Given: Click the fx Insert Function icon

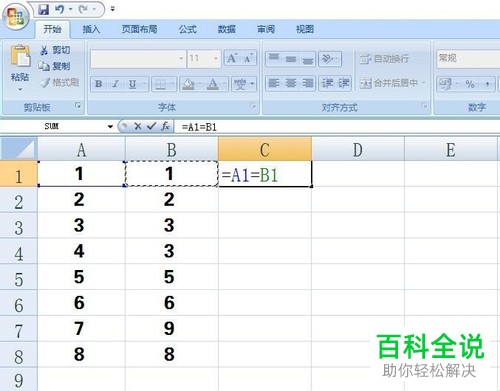Looking at the screenshot, I should click(x=165, y=126).
